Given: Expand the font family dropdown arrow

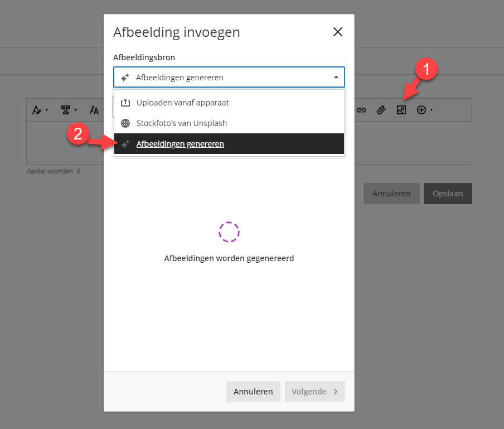Looking at the screenshot, I should point(76,110).
